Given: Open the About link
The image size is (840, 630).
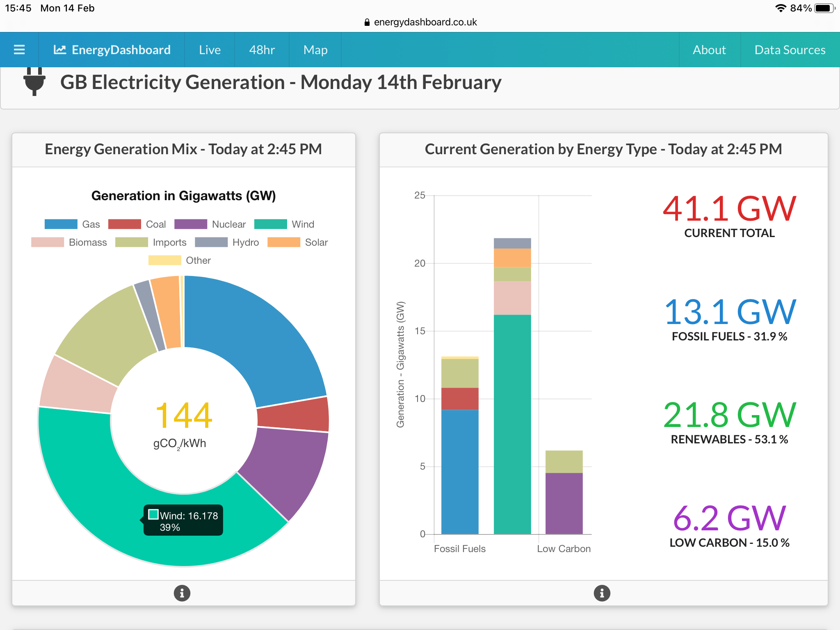Looking at the screenshot, I should (x=709, y=50).
